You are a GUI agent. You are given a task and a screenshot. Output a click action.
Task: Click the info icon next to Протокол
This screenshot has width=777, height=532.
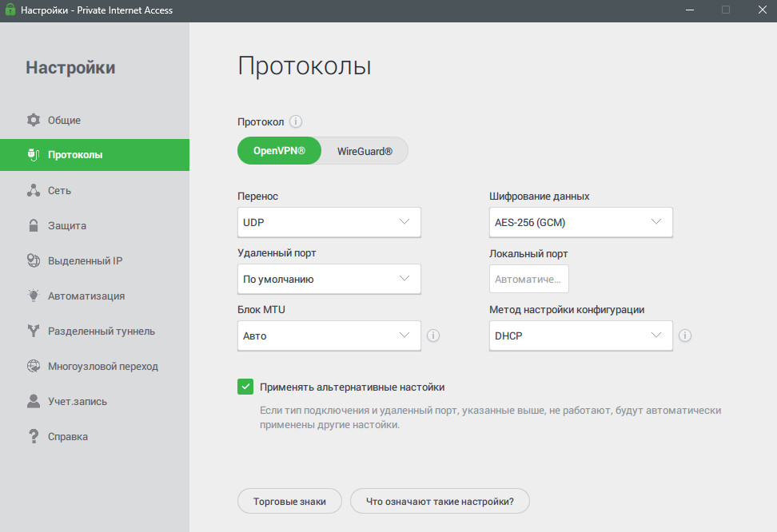(x=296, y=121)
